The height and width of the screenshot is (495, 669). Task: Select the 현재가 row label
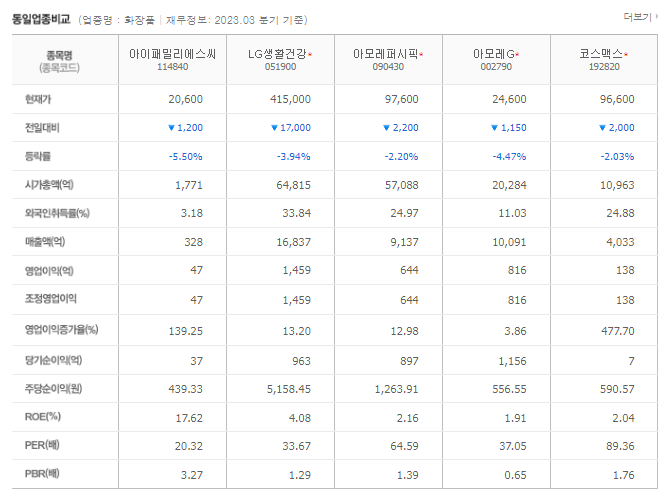(38, 99)
